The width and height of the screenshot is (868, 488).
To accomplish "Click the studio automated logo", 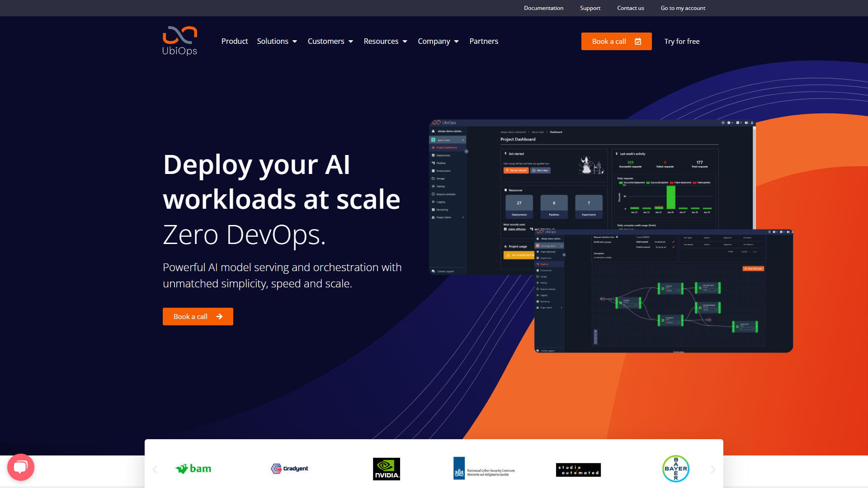I will (x=578, y=469).
